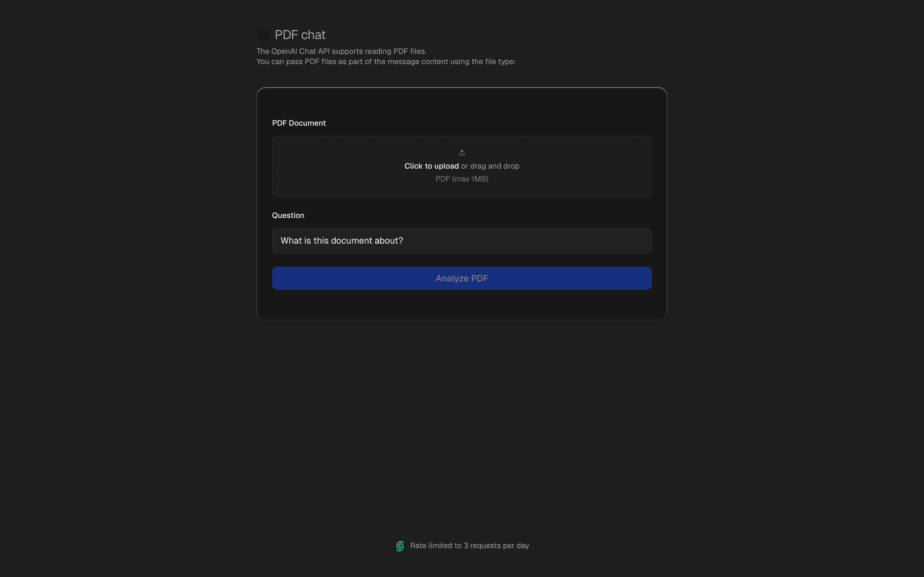Viewport: 924px width, 577px height.
Task: Click the green swirl icon in footer
Action: coord(400,546)
